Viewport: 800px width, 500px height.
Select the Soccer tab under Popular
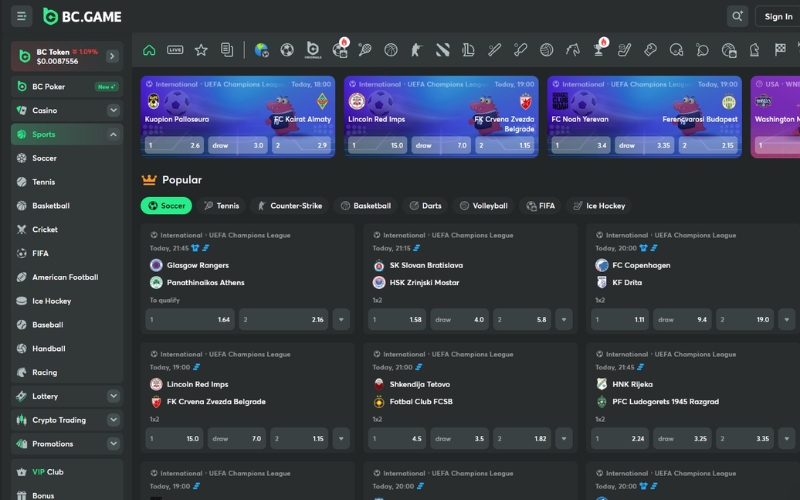166,206
